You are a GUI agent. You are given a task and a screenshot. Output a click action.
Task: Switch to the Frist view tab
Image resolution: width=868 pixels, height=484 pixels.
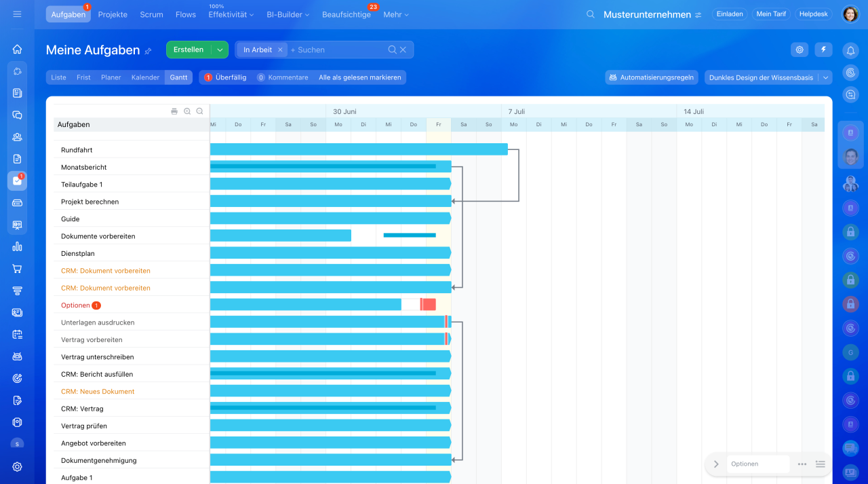tap(83, 77)
